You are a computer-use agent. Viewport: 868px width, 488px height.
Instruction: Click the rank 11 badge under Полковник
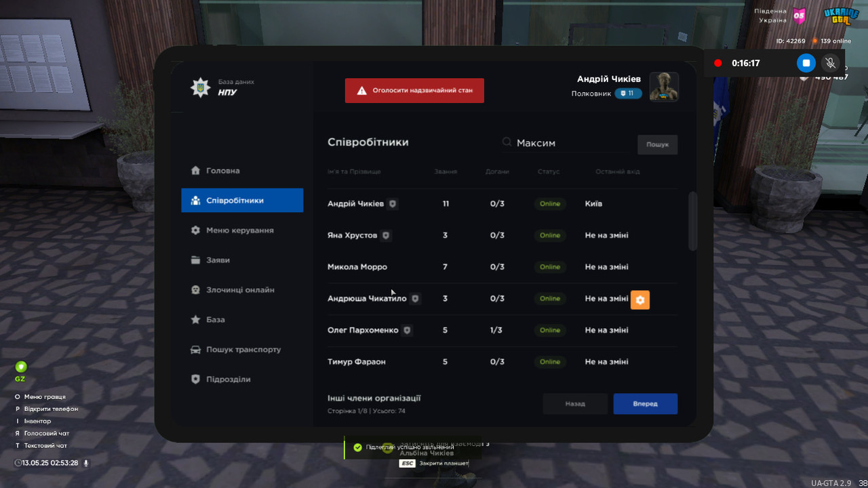pos(628,94)
